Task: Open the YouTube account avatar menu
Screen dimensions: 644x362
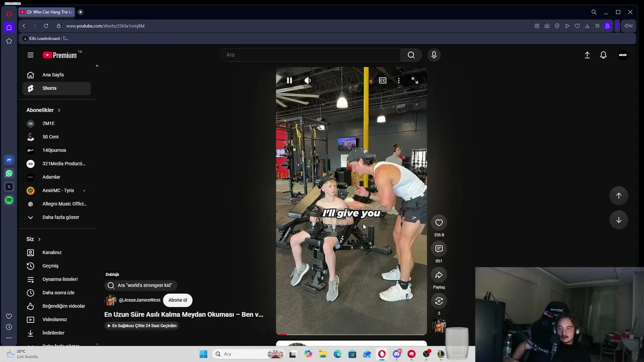Action: pyautogui.click(x=623, y=55)
